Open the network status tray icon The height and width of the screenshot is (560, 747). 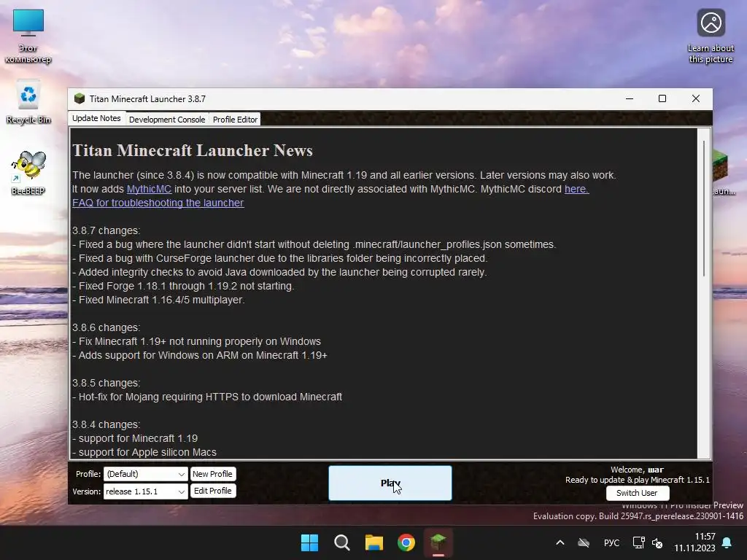coord(638,542)
